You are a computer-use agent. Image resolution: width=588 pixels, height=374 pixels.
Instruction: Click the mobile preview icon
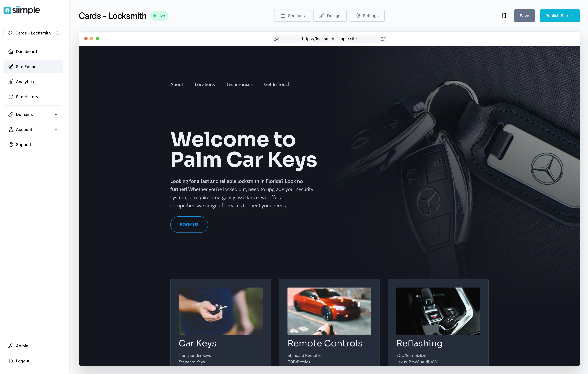pos(504,15)
